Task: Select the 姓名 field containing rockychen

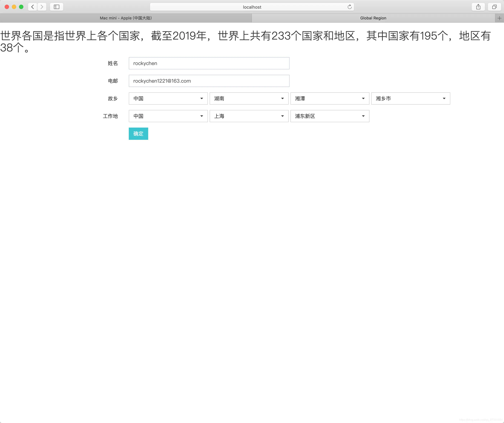Action: click(209, 63)
